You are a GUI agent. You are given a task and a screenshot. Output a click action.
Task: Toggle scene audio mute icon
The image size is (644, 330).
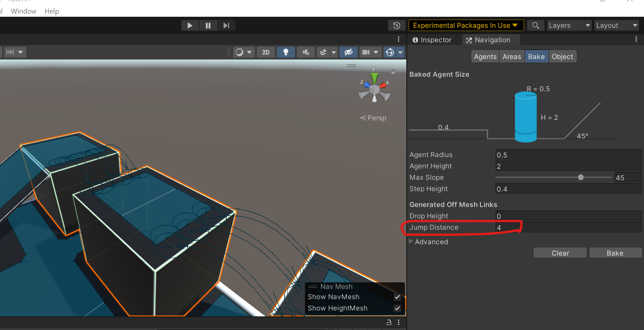305,52
